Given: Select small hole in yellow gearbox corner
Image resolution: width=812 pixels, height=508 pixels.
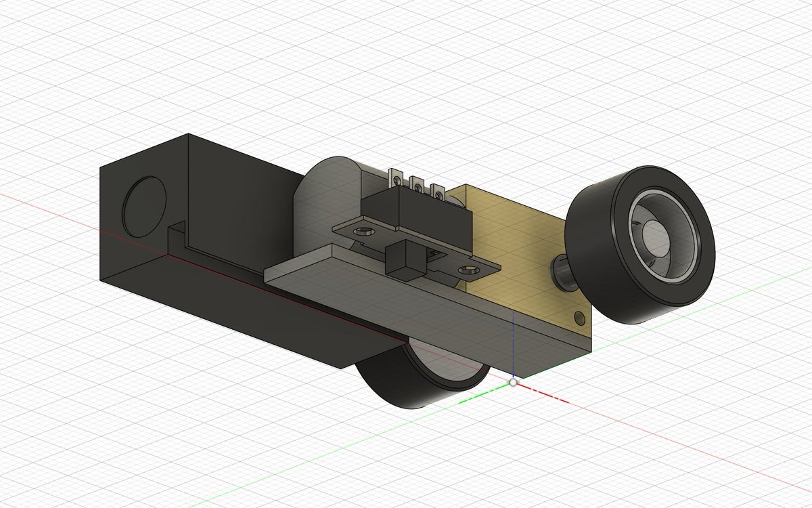Looking at the screenshot, I should coord(577,317).
